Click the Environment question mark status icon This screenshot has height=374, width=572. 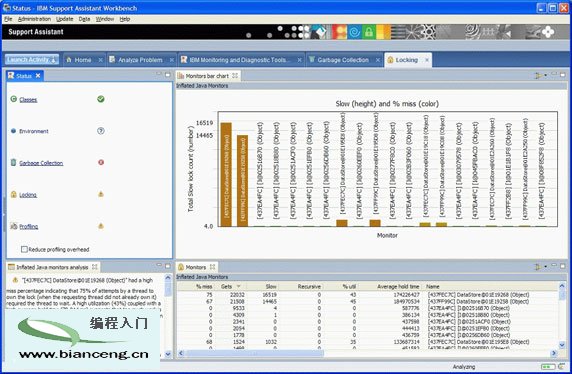click(x=101, y=131)
